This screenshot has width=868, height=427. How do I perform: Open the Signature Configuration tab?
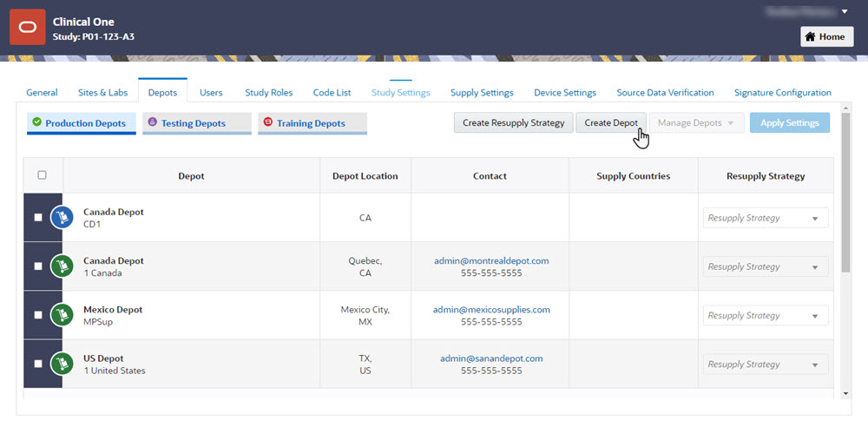[x=783, y=93]
